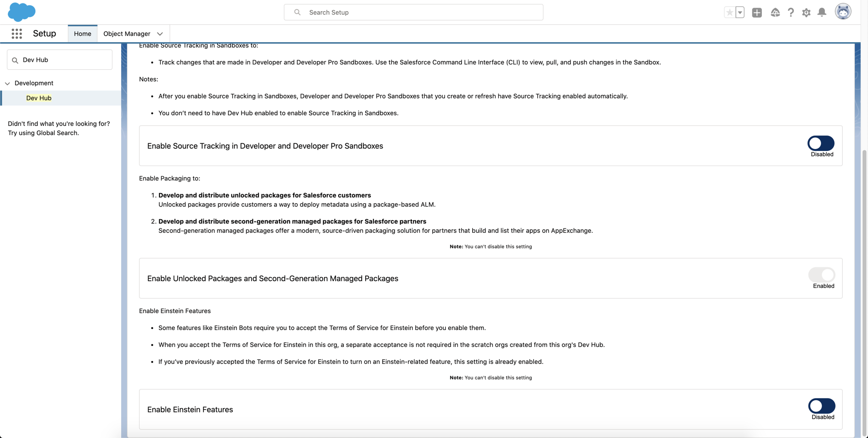Click 'Enable Packaging to:' heading text
Image resolution: width=868 pixels, height=438 pixels.
click(x=170, y=178)
